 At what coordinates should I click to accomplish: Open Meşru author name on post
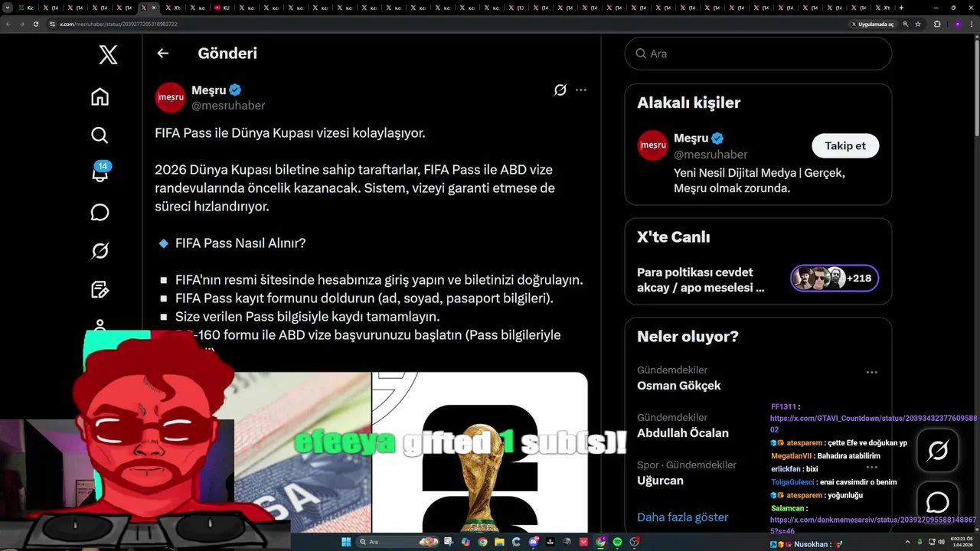click(x=209, y=90)
